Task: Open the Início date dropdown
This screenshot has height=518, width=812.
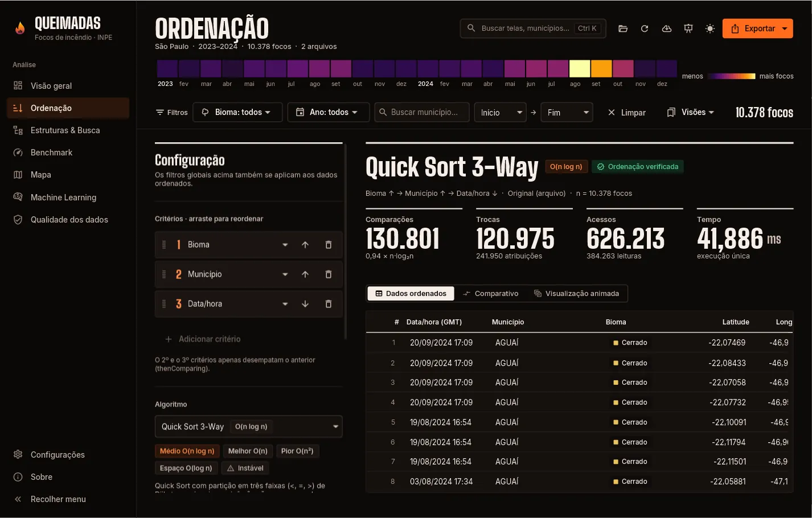Action: coord(500,113)
